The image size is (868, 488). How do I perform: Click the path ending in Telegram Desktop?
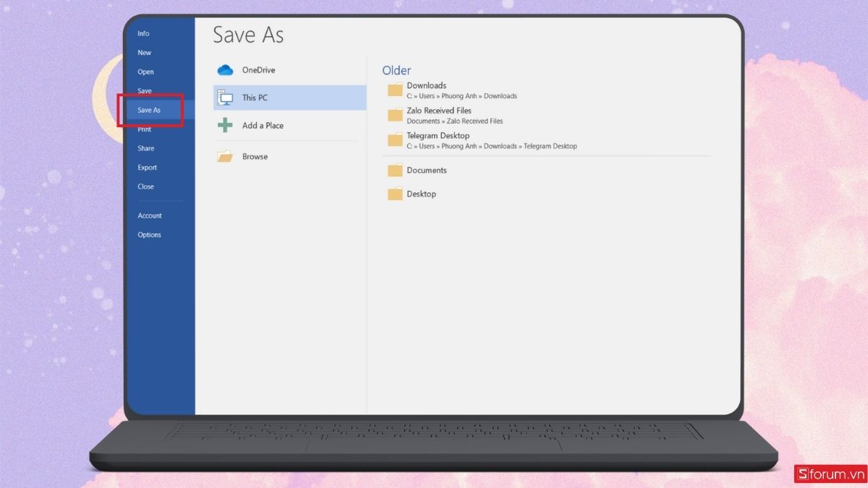click(x=492, y=146)
